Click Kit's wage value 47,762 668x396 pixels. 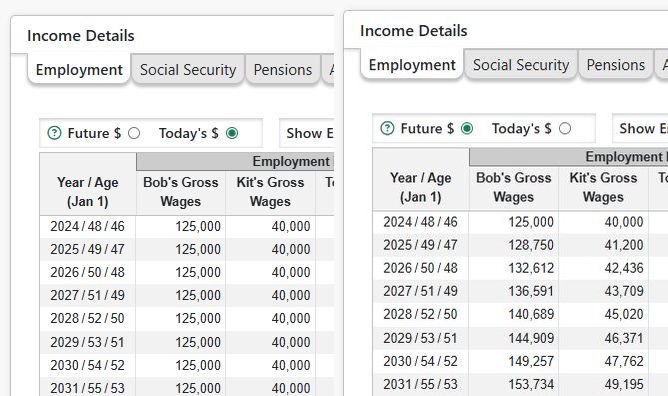[x=624, y=361]
